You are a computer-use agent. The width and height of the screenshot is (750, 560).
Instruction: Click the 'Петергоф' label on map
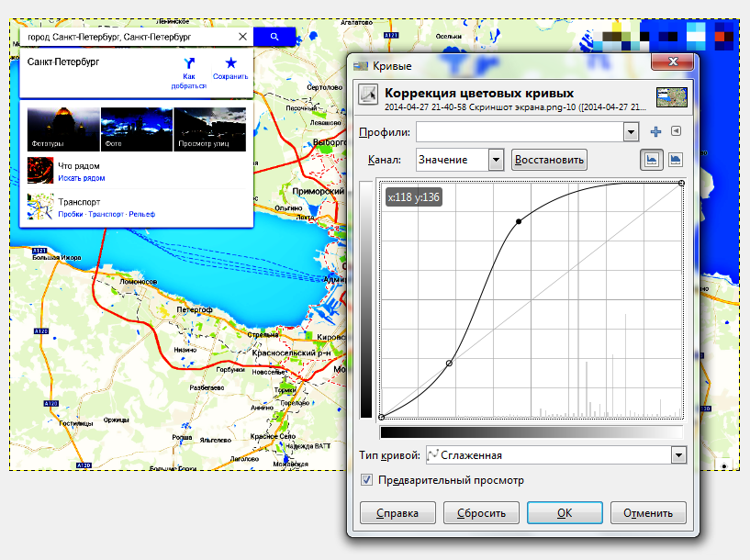point(195,309)
